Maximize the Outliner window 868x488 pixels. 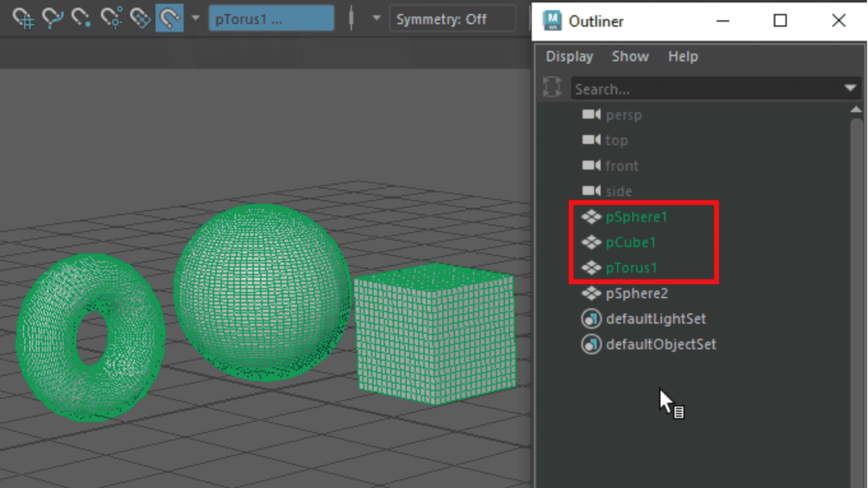[781, 20]
